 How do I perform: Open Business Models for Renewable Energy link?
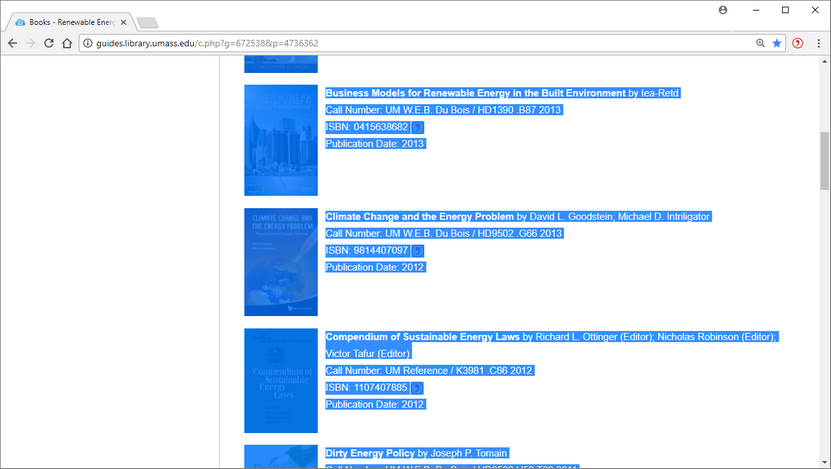[x=475, y=93]
